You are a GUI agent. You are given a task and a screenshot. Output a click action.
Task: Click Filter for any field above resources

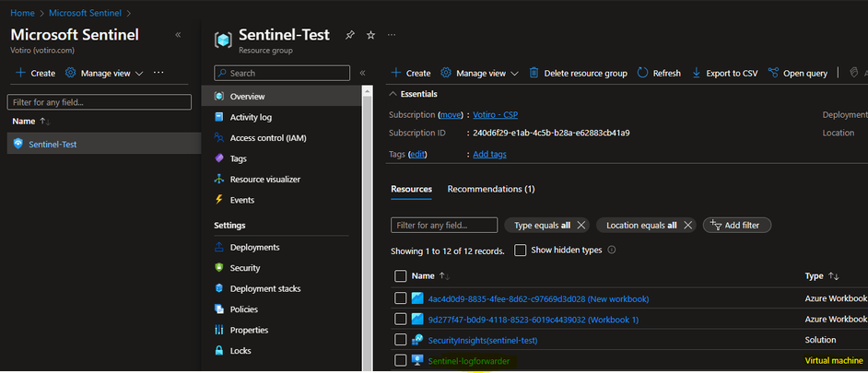(444, 226)
